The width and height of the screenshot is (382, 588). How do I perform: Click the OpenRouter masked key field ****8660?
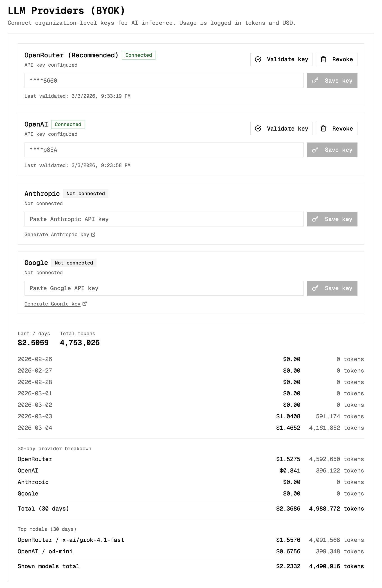pyautogui.click(x=164, y=81)
